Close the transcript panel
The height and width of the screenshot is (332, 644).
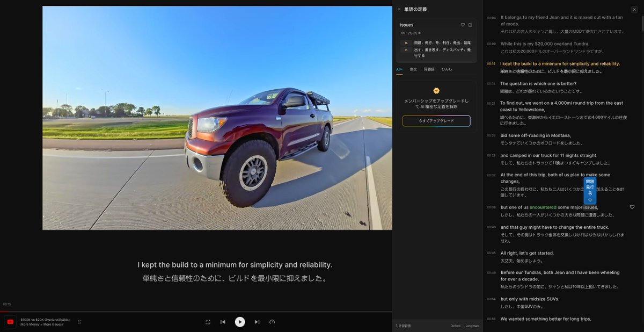[634, 9]
